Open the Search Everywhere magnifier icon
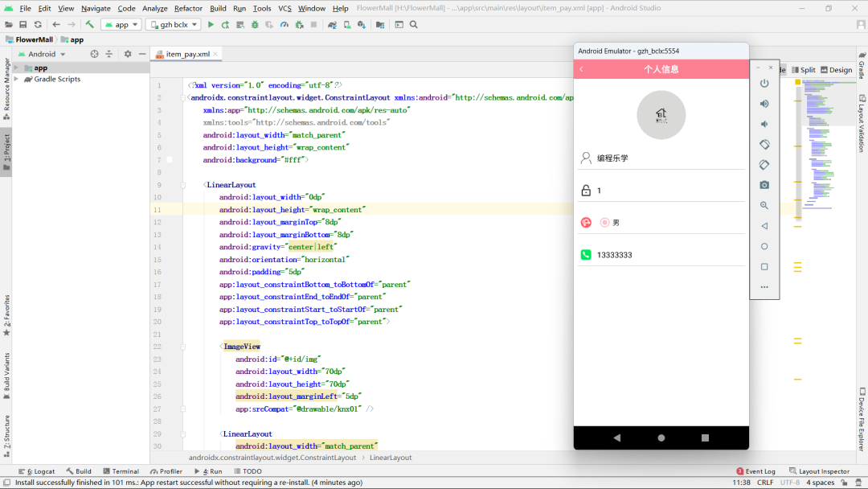The width and height of the screenshot is (868, 489). 414,25
